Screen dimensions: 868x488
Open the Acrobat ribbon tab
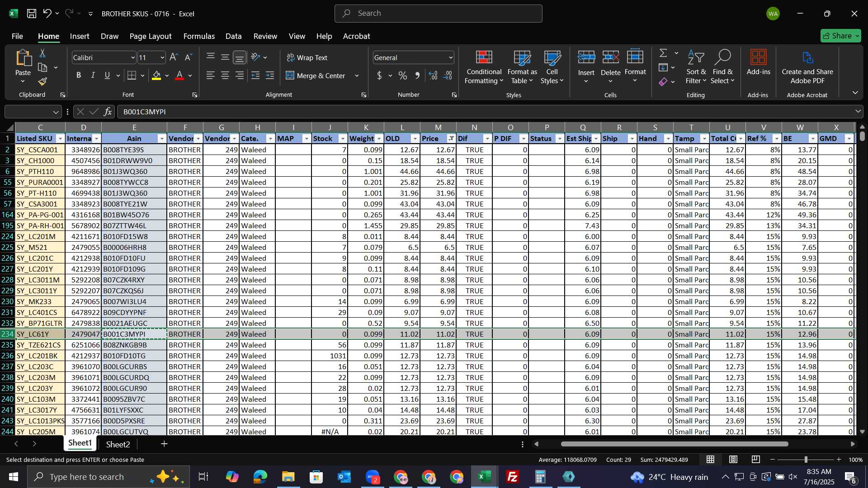tap(356, 36)
